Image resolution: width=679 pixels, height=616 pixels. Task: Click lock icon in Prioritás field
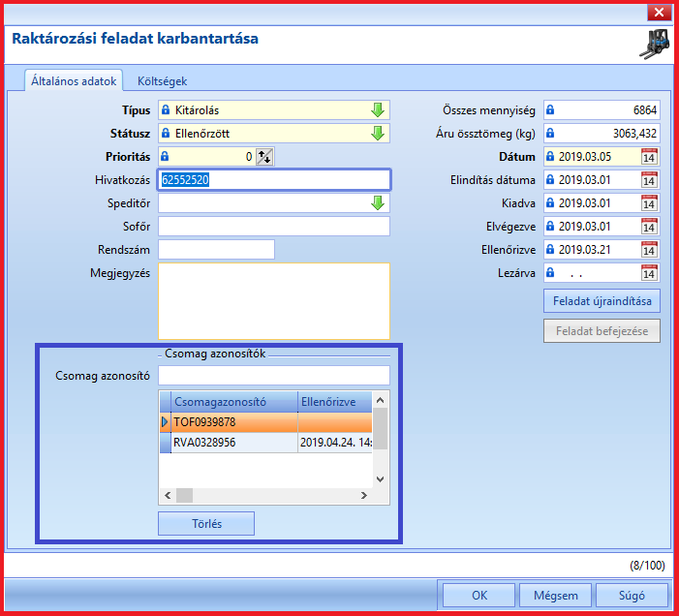165,156
